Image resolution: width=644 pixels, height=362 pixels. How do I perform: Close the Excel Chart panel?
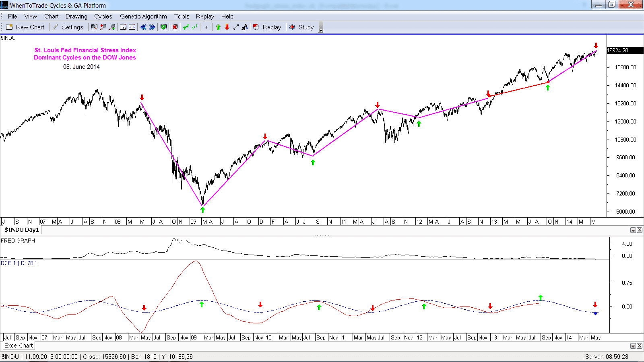coord(640,346)
